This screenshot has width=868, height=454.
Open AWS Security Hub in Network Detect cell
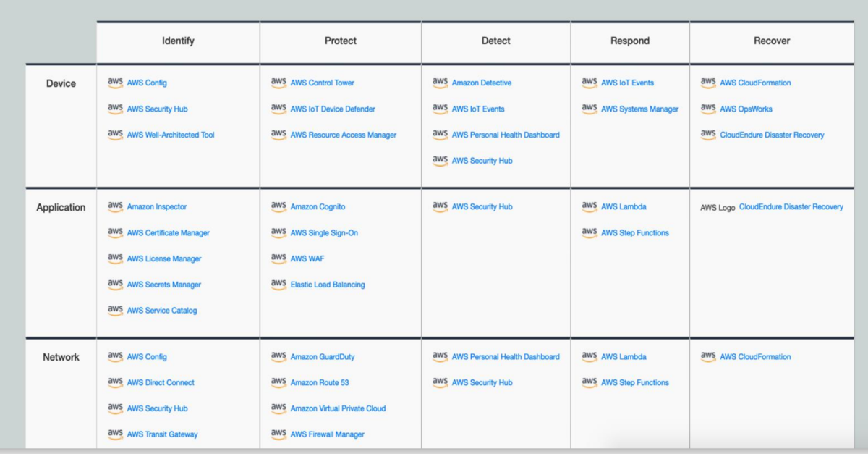click(482, 383)
